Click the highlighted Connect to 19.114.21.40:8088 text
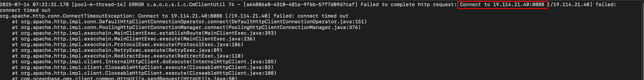644x80 pixels. pyautogui.click(x=502, y=5)
